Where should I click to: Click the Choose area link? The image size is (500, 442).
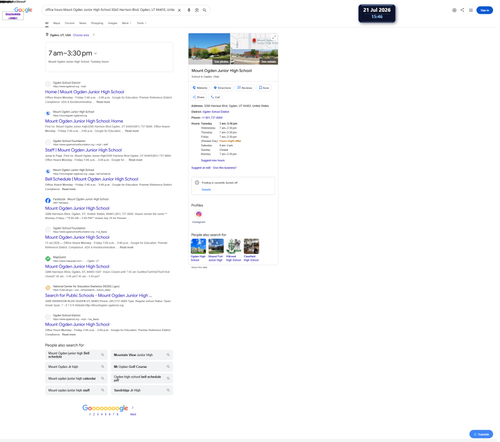(81, 35)
